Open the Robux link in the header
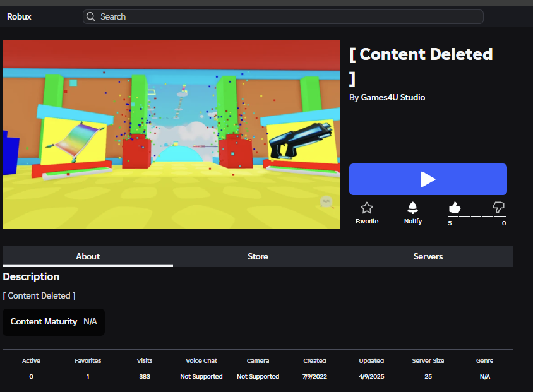This screenshot has height=392, width=533. [19, 16]
